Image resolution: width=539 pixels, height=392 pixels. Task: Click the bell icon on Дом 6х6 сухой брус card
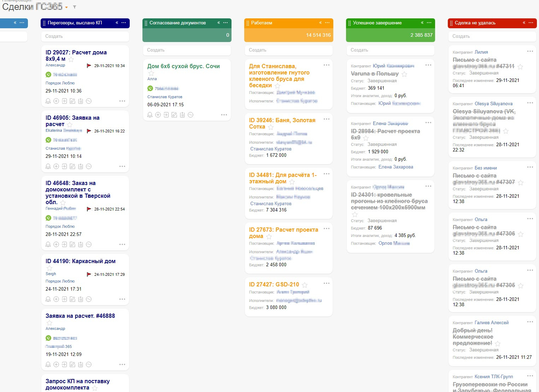point(150,115)
